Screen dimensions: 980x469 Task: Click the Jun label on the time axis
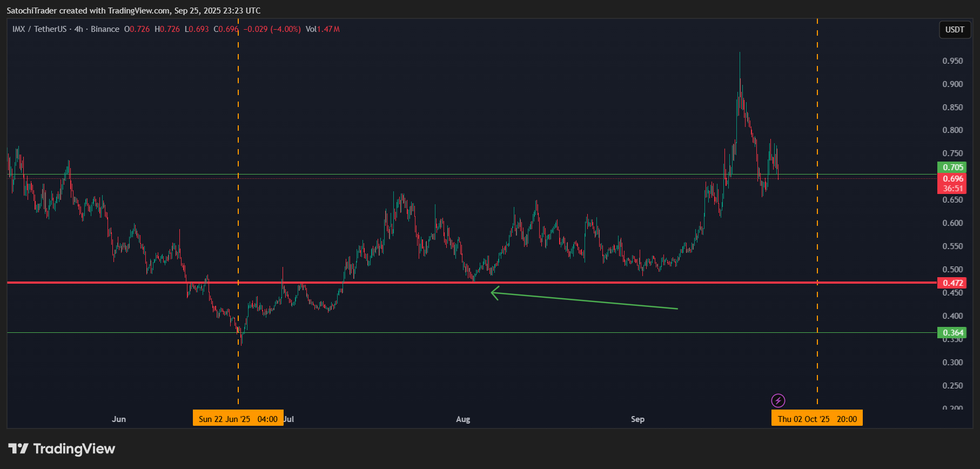tap(119, 419)
